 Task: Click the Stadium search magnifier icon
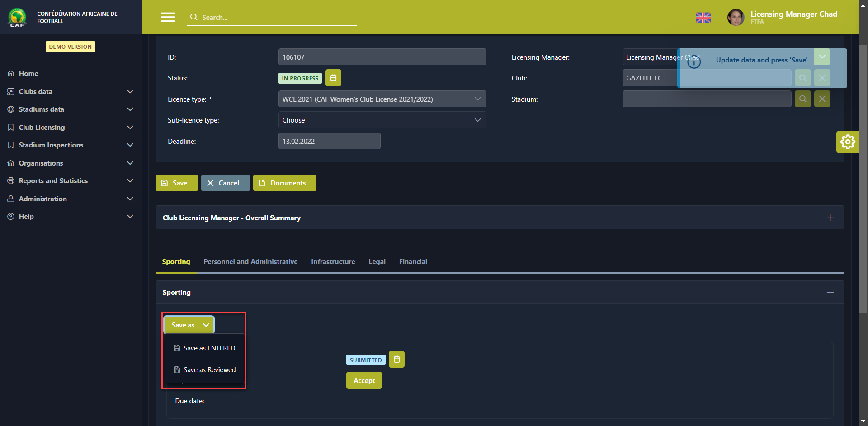(x=802, y=99)
